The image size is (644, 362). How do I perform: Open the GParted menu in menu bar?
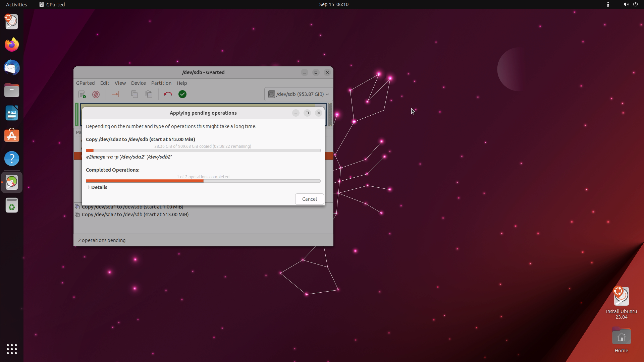tap(85, 83)
